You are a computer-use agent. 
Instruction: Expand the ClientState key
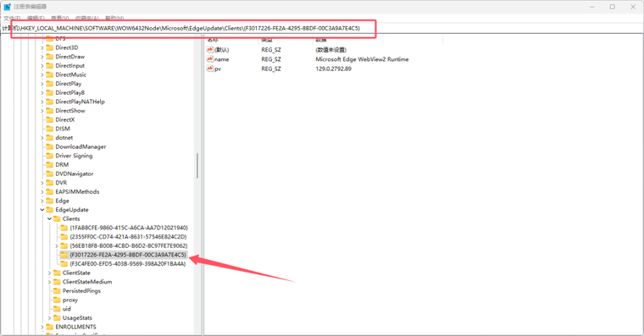pos(49,273)
